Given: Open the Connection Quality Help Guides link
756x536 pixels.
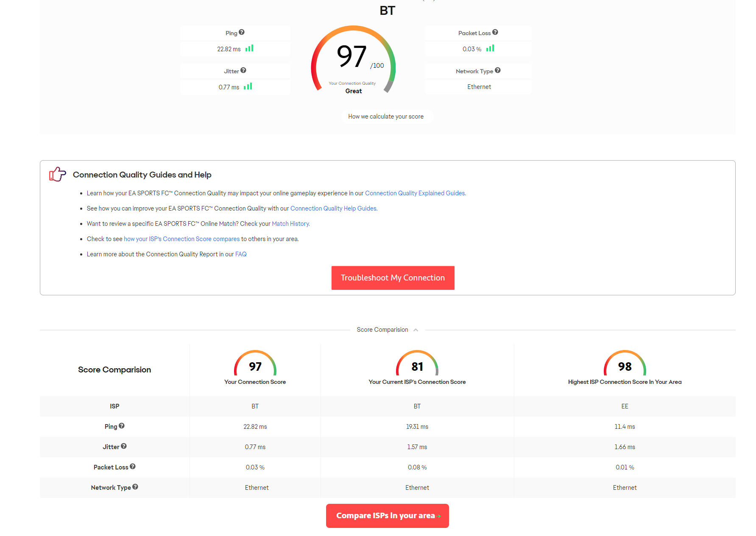Looking at the screenshot, I should tap(334, 208).
